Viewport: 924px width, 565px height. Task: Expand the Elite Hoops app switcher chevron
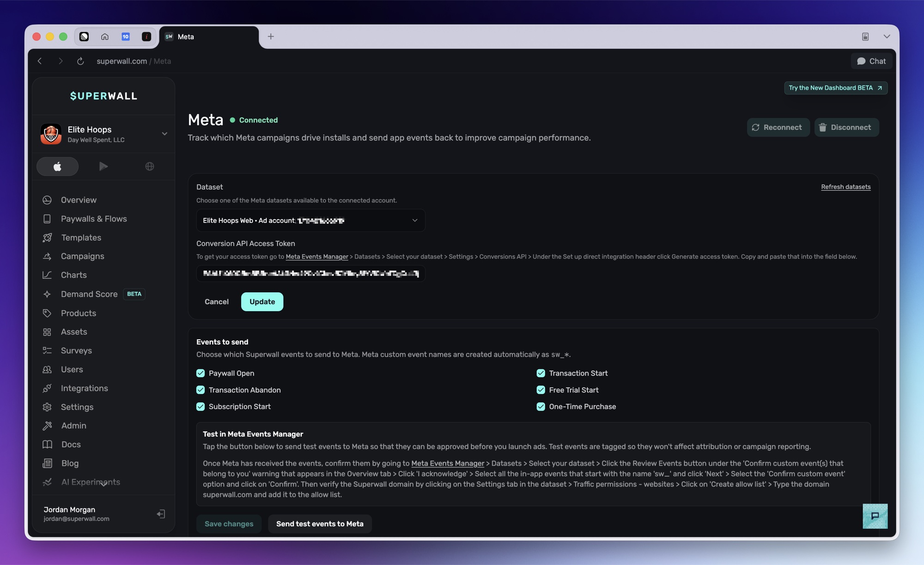pos(164,134)
